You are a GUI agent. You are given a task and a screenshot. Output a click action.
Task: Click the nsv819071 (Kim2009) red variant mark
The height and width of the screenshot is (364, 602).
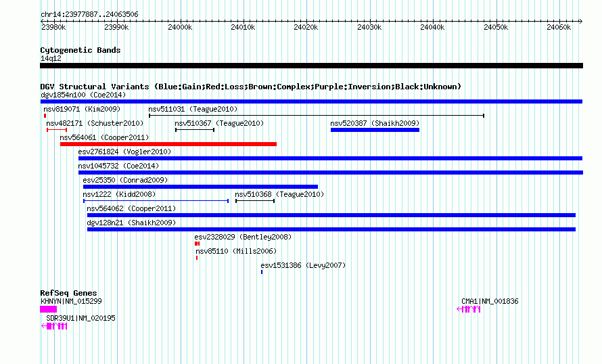[45, 116]
